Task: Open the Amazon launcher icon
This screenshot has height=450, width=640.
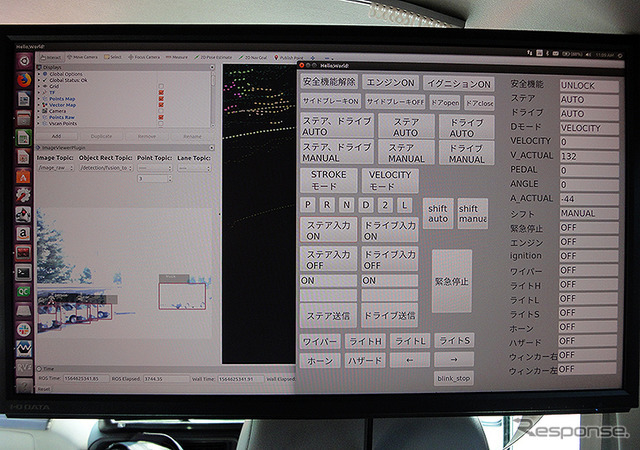Action: (23, 232)
